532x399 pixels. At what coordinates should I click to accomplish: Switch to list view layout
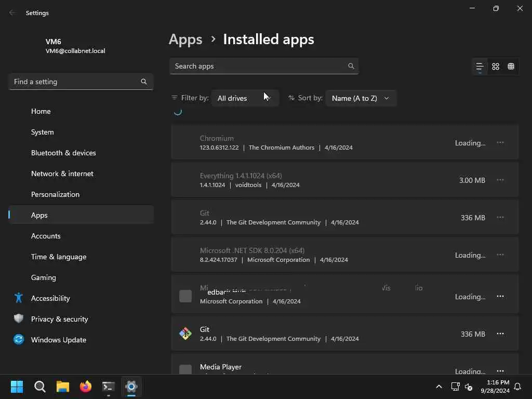(480, 66)
